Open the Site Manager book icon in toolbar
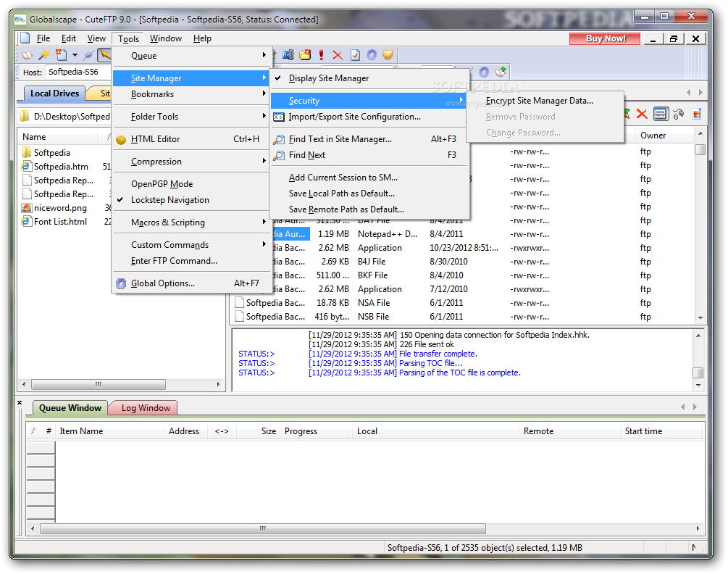Viewport: 728px width, 574px height. [x=27, y=55]
